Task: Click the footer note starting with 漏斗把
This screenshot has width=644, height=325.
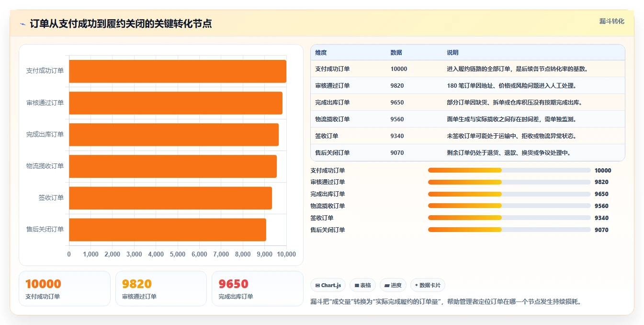Action: pyautogui.click(x=446, y=302)
